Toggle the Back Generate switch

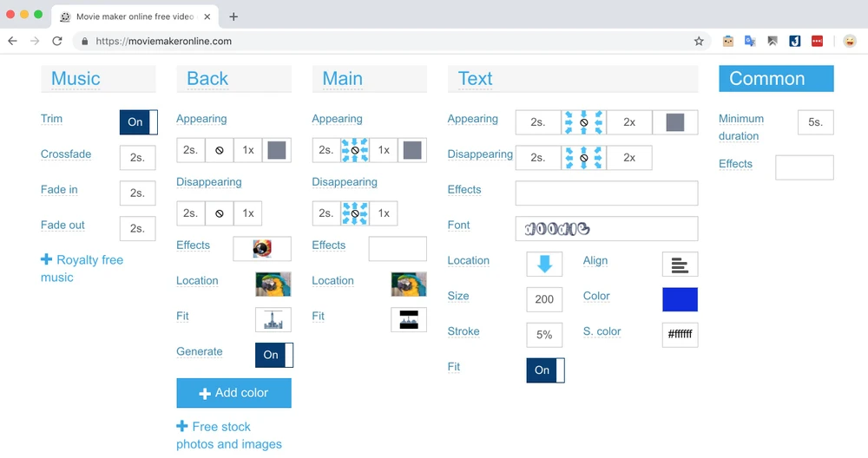[274, 355]
